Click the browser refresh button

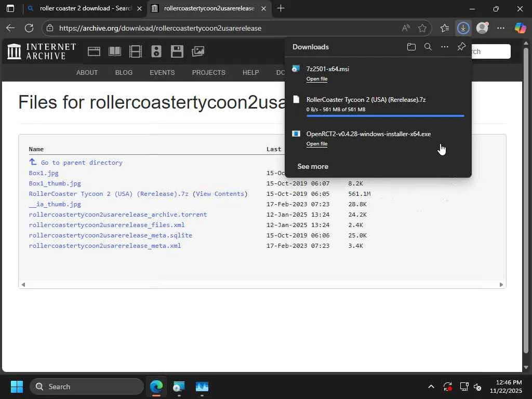[29, 28]
